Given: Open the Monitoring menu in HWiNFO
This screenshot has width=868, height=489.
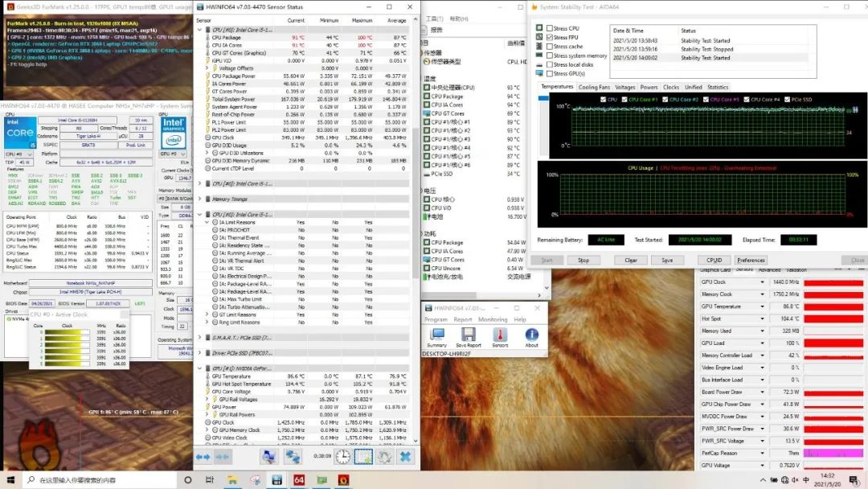Looking at the screenshot, I should (493, 319).
